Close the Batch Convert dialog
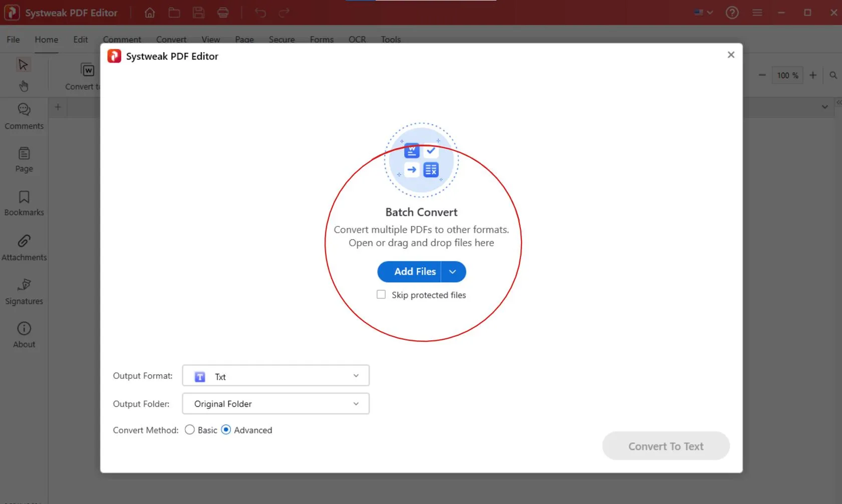The image size is (842, 504). [x=731, y=55]
